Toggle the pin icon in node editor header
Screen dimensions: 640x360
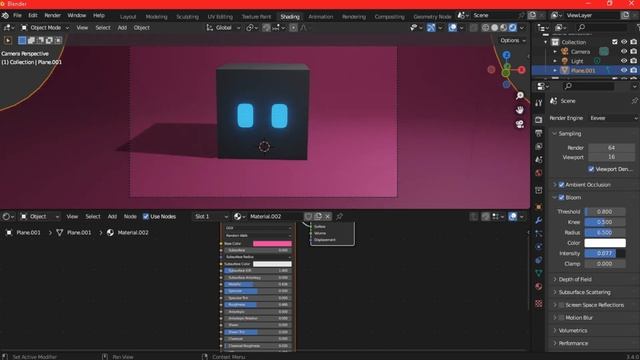339,216
